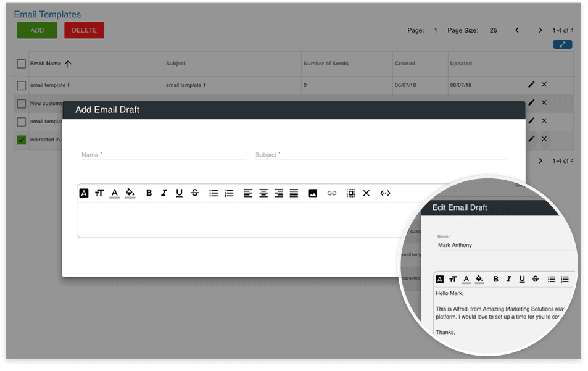The image size is (588, 371).
Task: Click into the Subject input field
Action: [x=380, y=155]
